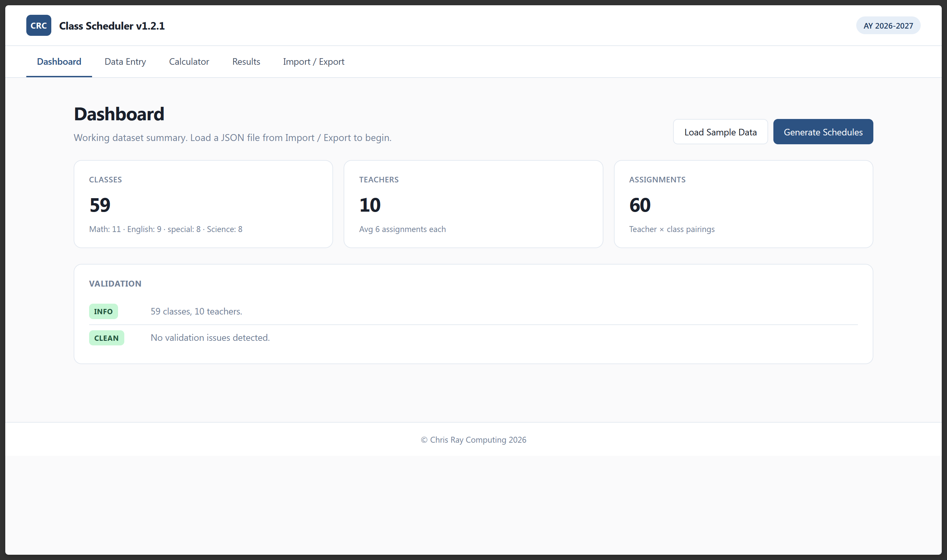Click the Chris Ray Computing 2026 footer
Screen dimensions: 947x560
click(x=473, y=440)
